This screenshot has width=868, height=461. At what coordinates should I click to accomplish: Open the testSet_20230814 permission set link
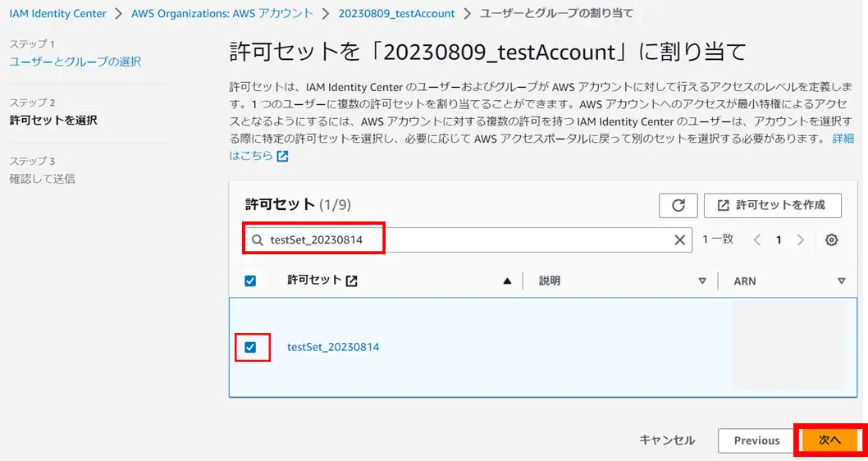333,347
